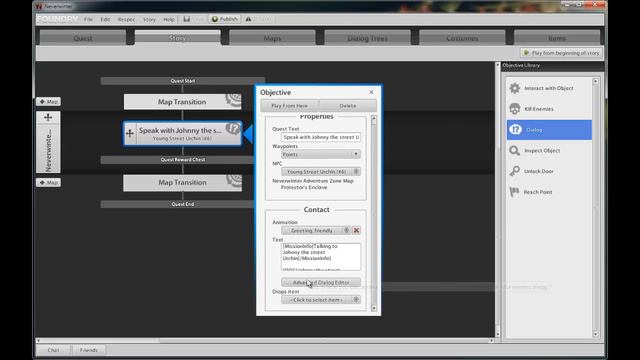The height and width of the screenshot is (360, 640).
Task: Switch to the Story tab
Action: [178, 38]
